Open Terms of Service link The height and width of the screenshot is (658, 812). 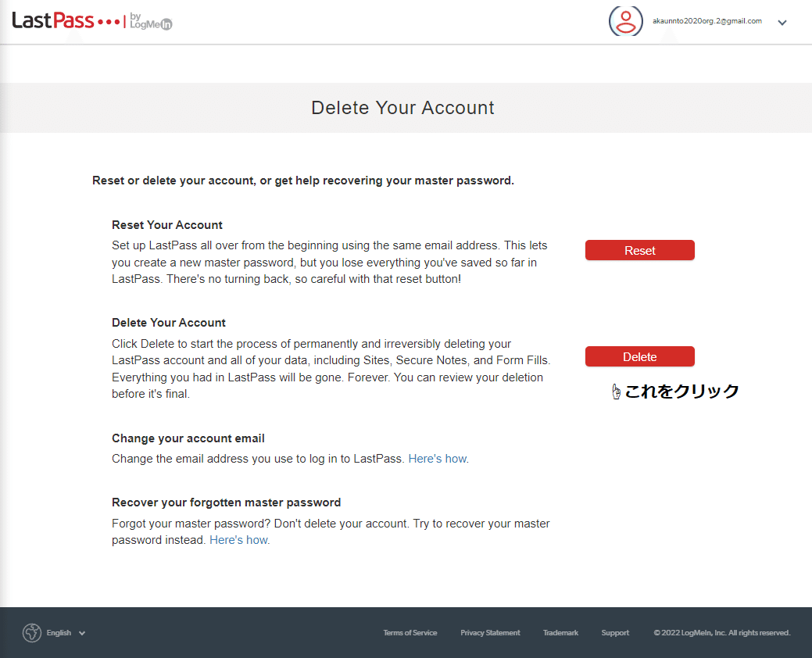[x=410, y=633]
